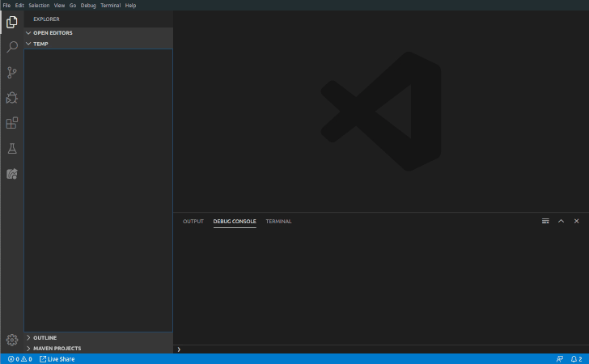
Task: Open notifications bell showing 2
Action: (x=577, y=359)
